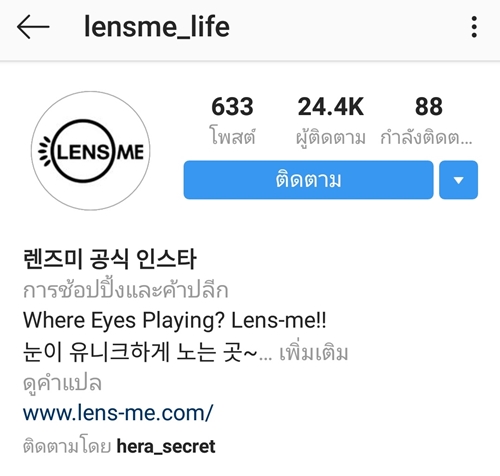
Task: Select the lensme_life username header
Action: 157,27
